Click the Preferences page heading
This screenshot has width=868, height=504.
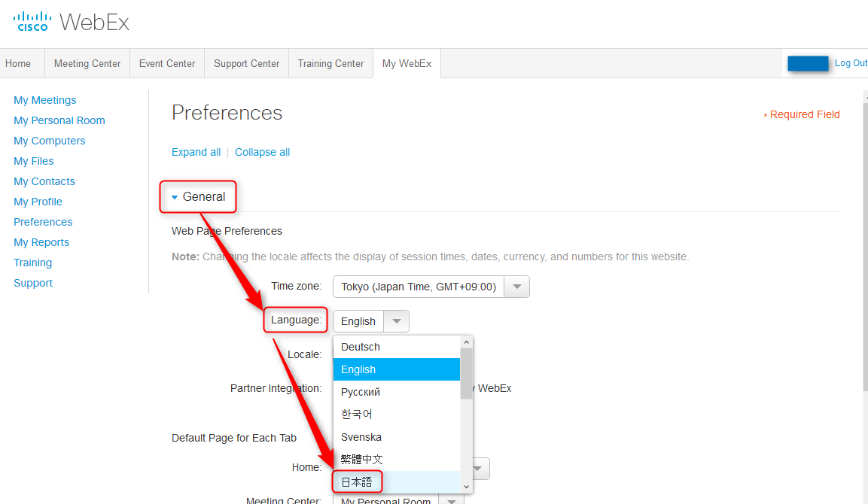tap(227, 113)
